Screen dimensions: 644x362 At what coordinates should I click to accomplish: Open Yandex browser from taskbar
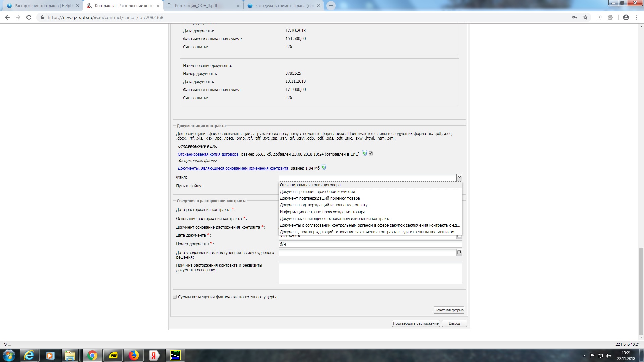(x=154, y=355)
